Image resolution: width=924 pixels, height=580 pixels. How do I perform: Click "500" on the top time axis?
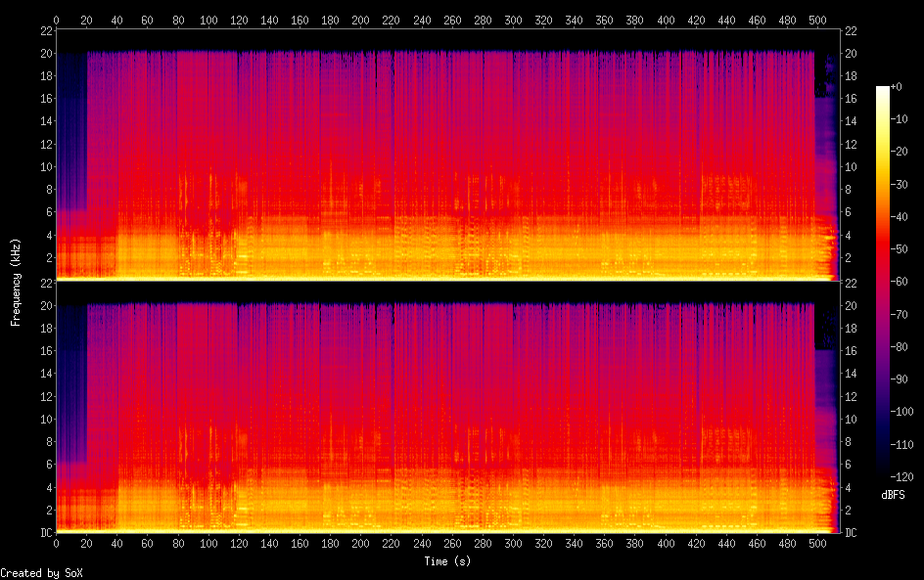point(817,20)
